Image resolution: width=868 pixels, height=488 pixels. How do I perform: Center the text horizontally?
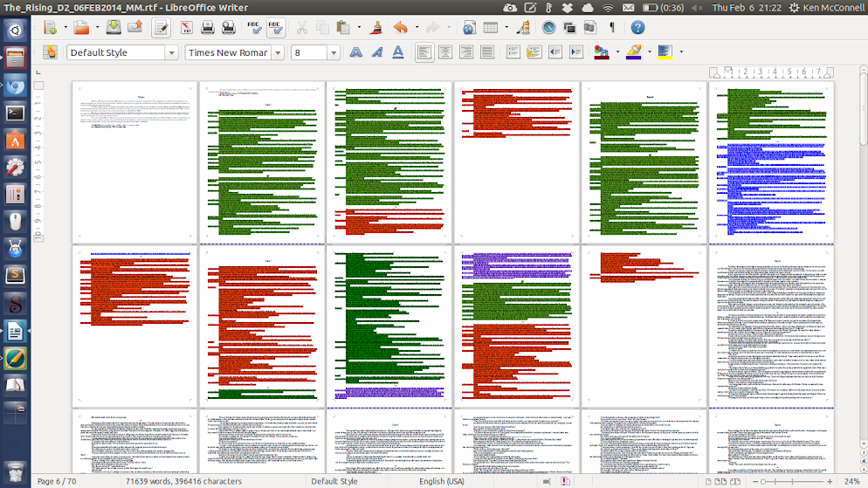tap(445, 52)
